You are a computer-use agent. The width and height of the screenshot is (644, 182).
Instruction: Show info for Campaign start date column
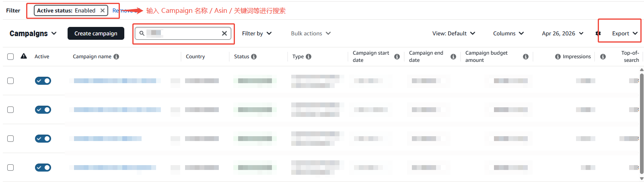point(397,57)
